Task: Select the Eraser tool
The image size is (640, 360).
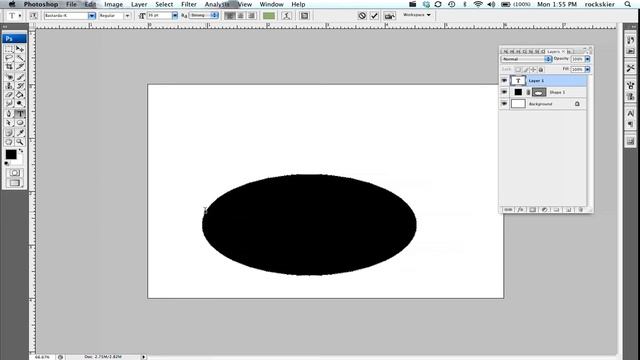Action: (9, 95)
